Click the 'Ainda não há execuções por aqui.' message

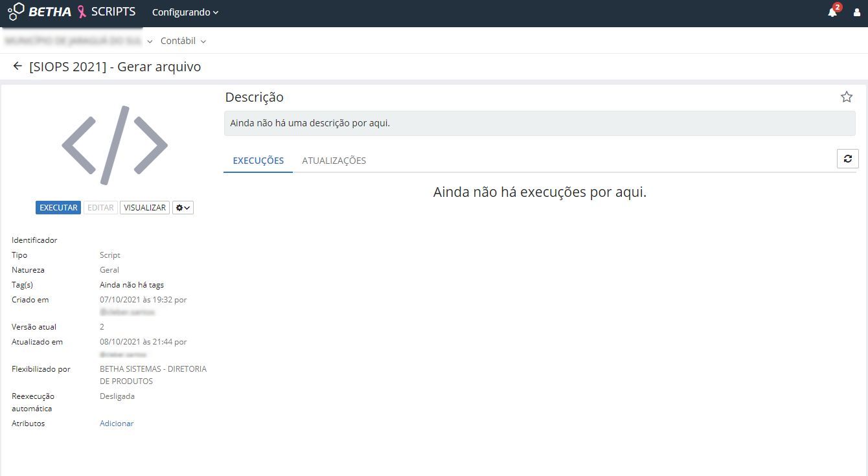coord(540,192)
